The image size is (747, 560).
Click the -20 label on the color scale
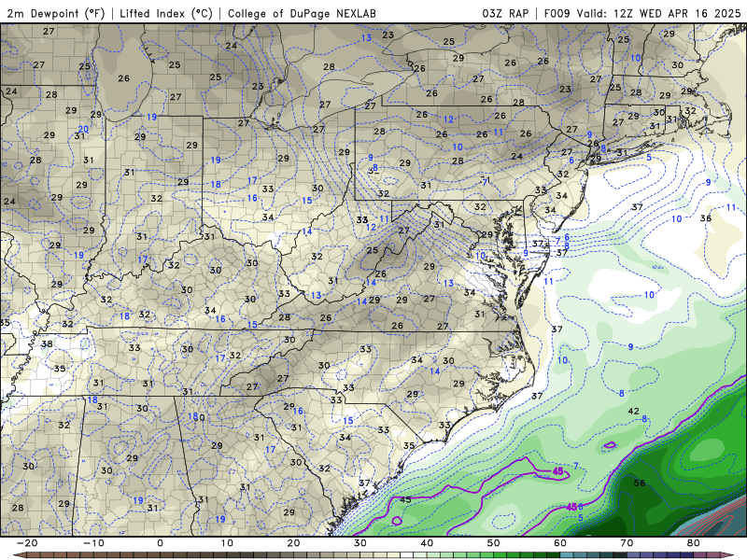coord(27,543)
